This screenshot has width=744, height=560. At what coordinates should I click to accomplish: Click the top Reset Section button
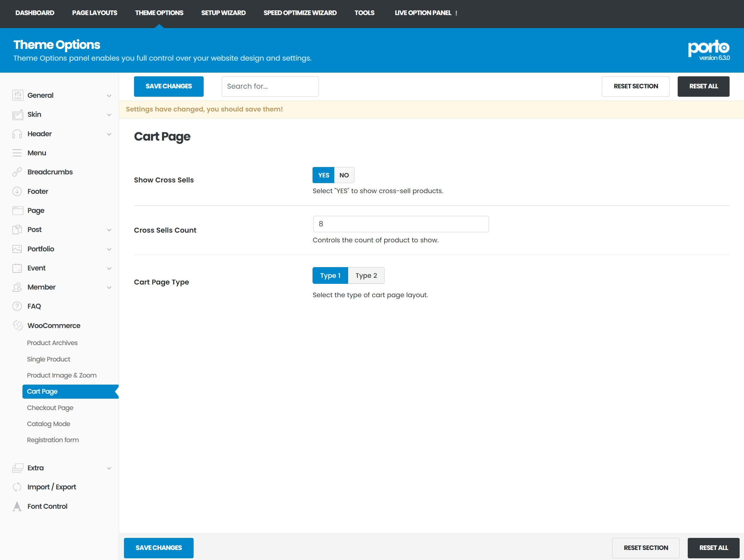point(635,86)
